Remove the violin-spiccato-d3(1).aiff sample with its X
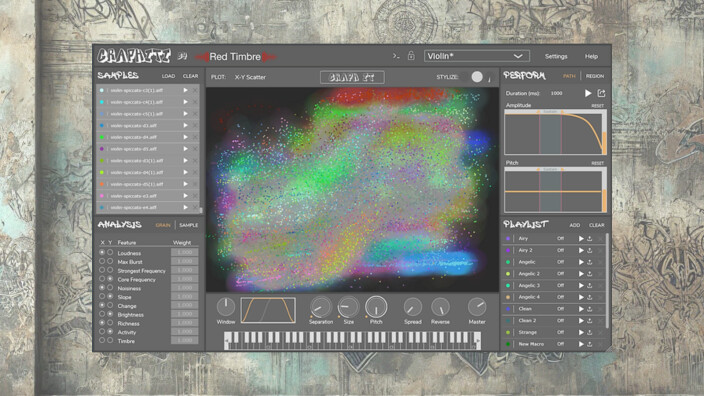 [195, 161]
